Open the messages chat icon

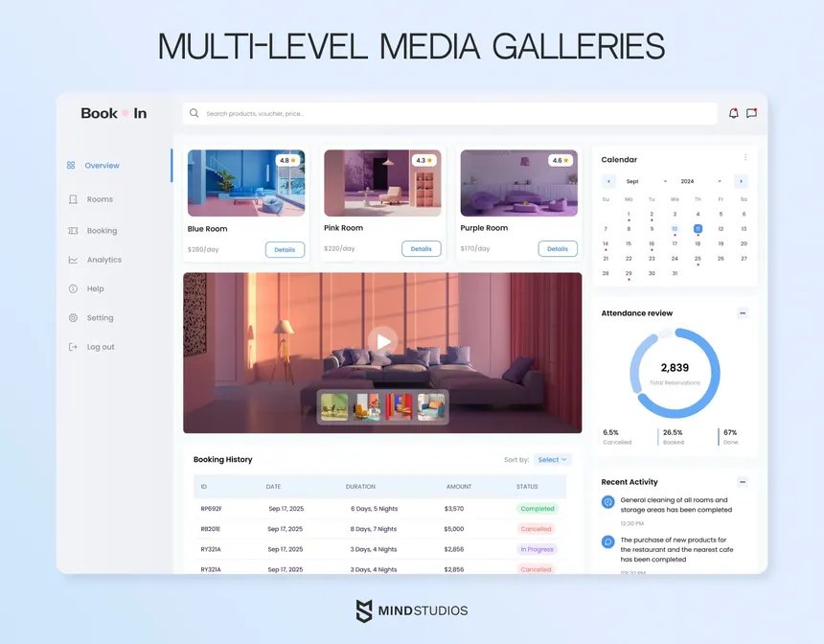coord(751,113)
